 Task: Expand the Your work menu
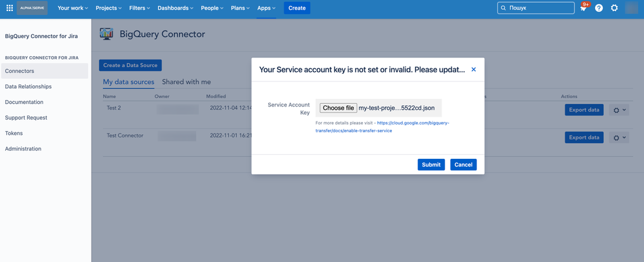point(73,8)
